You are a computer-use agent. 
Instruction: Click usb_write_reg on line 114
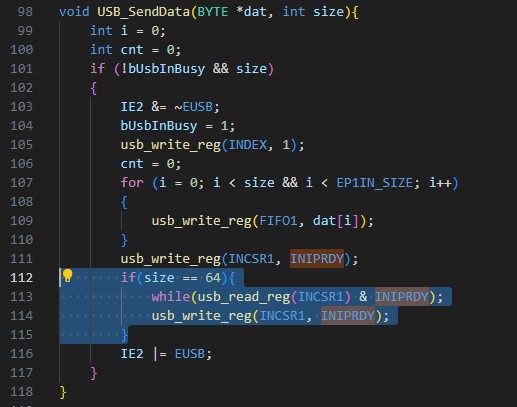tap(201, 316)
